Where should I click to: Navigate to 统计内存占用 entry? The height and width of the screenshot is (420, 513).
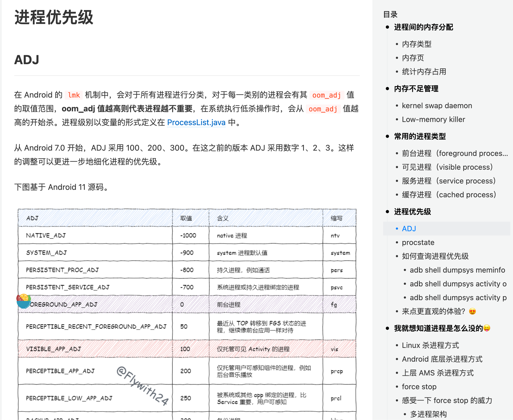pyautogui.click(x=424, y=72)
